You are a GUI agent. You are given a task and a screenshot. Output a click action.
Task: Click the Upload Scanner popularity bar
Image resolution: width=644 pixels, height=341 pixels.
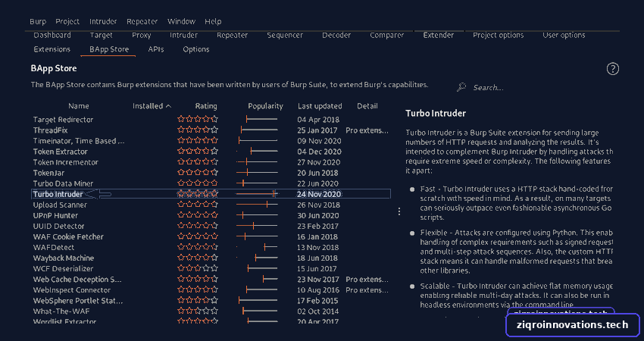pos(257,204)
